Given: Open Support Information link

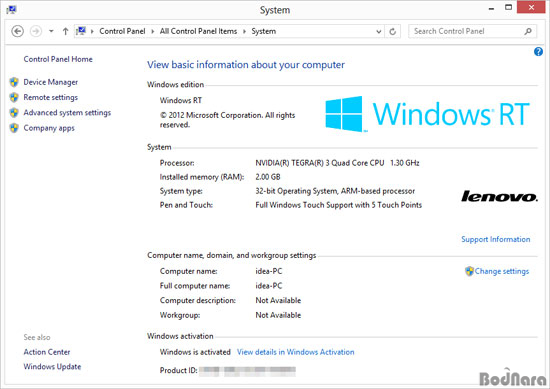Looking at the screenshot, I should tap(495, 239).
